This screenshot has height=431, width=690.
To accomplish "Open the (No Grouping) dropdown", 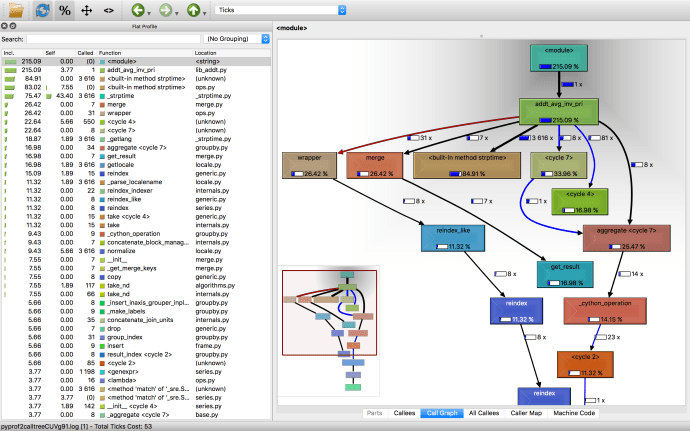I will click(238, 38).
